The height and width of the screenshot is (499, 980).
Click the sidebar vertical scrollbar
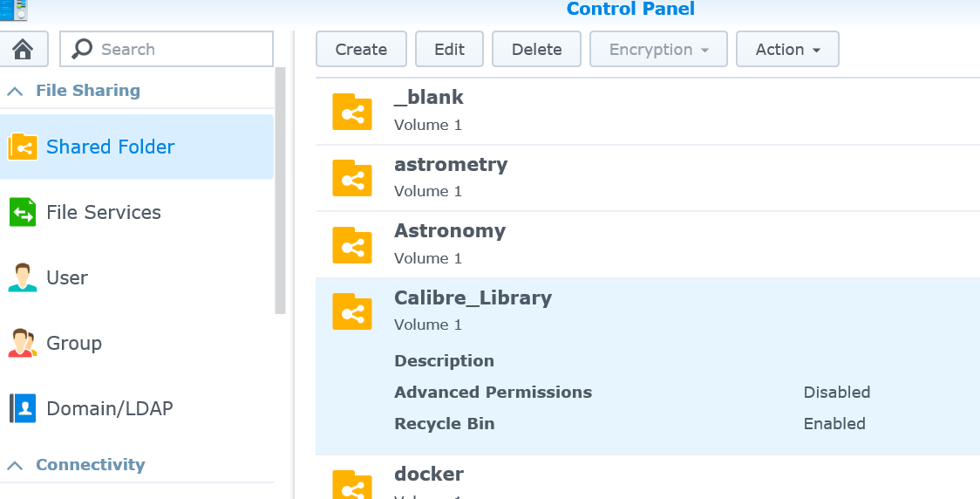point(280,192)
